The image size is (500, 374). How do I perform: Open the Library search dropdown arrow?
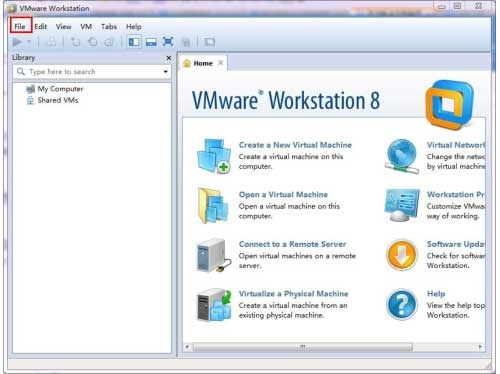pos(165,72)
